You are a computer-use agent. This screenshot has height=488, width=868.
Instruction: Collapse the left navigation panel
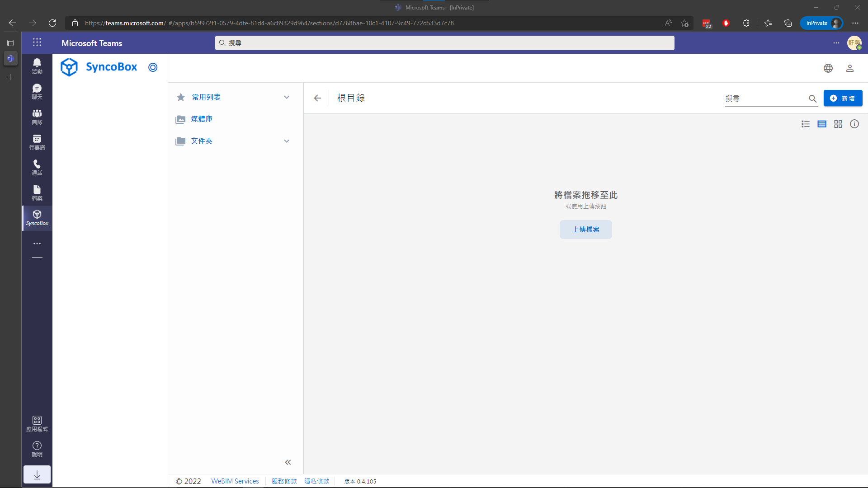288,462
